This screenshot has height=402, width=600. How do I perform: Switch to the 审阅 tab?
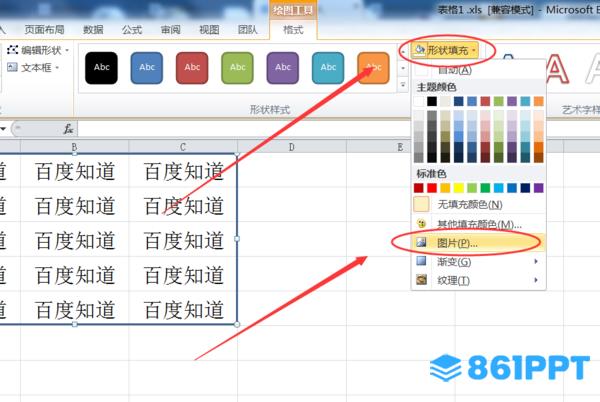point(170,29)
